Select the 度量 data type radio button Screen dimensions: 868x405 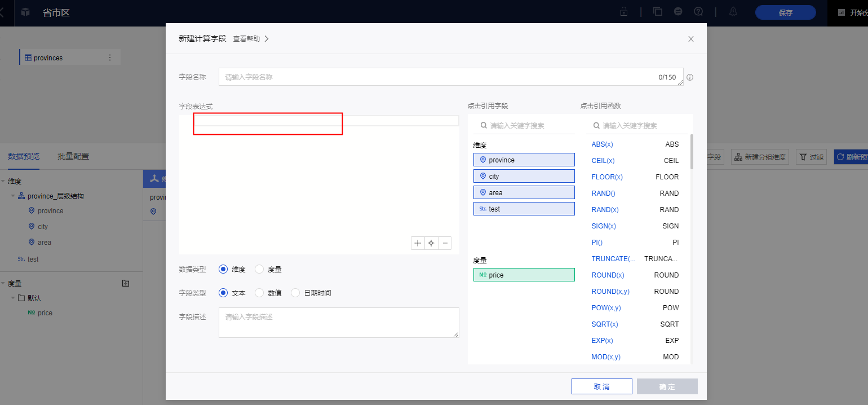point(259,270)
